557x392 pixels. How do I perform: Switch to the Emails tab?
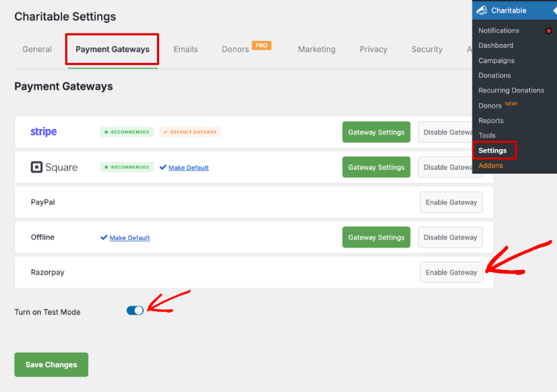pos(186,50)
